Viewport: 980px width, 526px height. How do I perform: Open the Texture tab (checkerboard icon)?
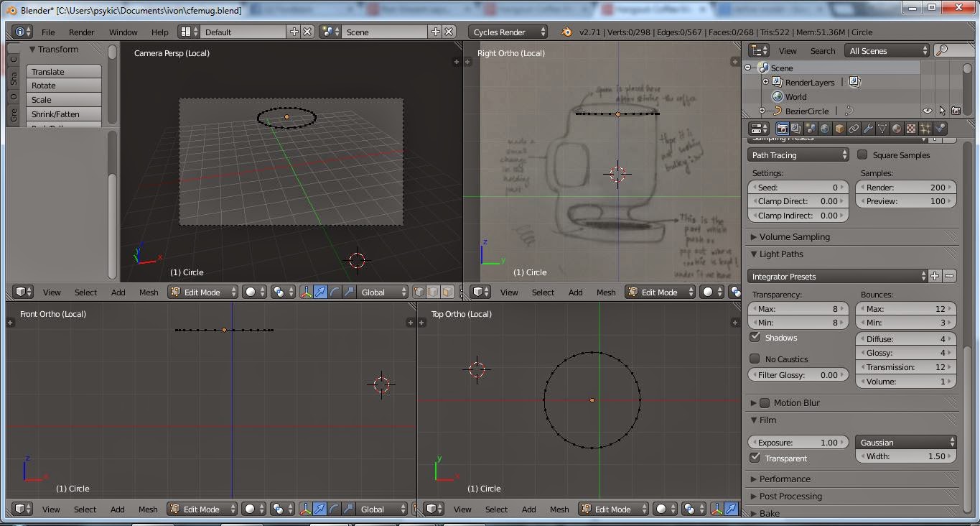pyautogui.click(x=912, y=129)
